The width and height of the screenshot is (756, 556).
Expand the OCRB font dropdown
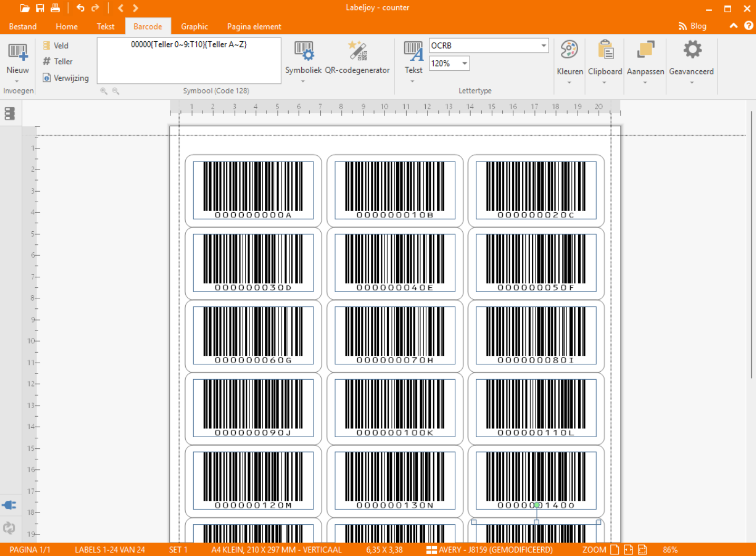coord(543,45)
